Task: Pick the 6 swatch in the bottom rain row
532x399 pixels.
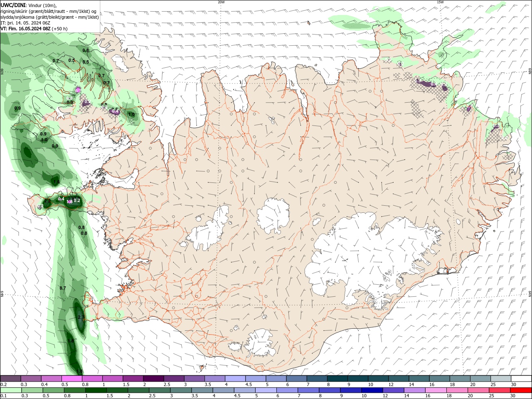Action: (x=287, y=390)
